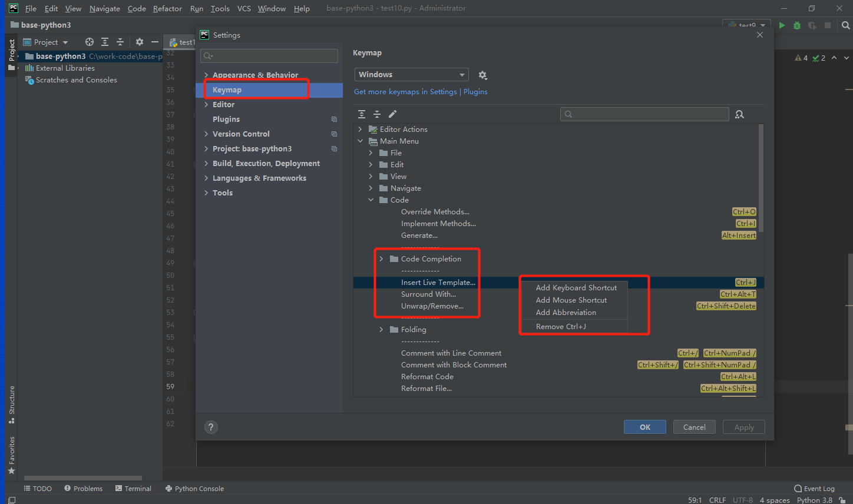
Task: Click the keymap list vertical scrollbar
Action: tap(761, 178)
